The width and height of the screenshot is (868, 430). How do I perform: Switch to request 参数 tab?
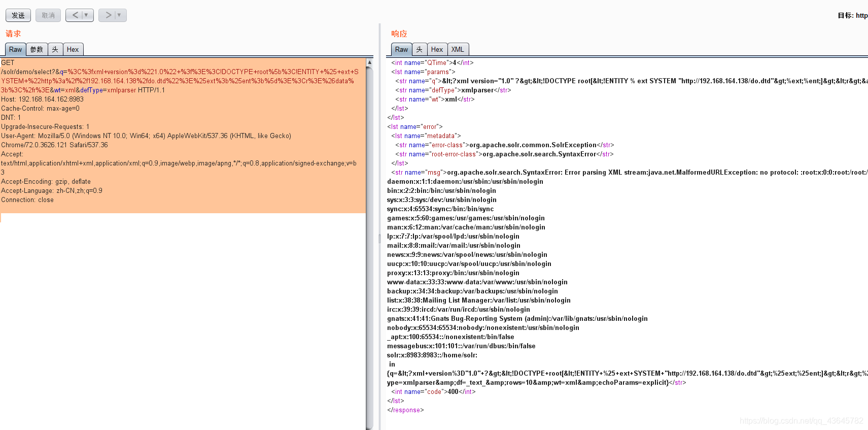click(37, 49)
